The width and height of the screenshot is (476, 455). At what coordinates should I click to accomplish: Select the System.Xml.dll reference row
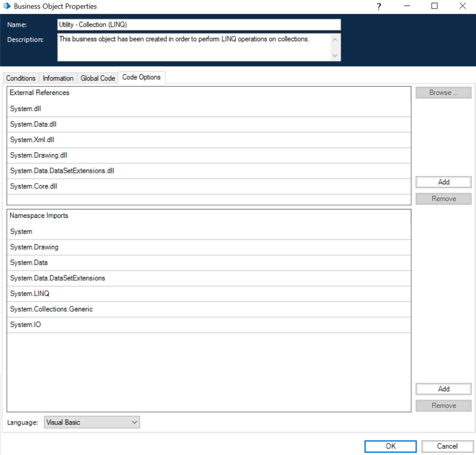(209, 140)
